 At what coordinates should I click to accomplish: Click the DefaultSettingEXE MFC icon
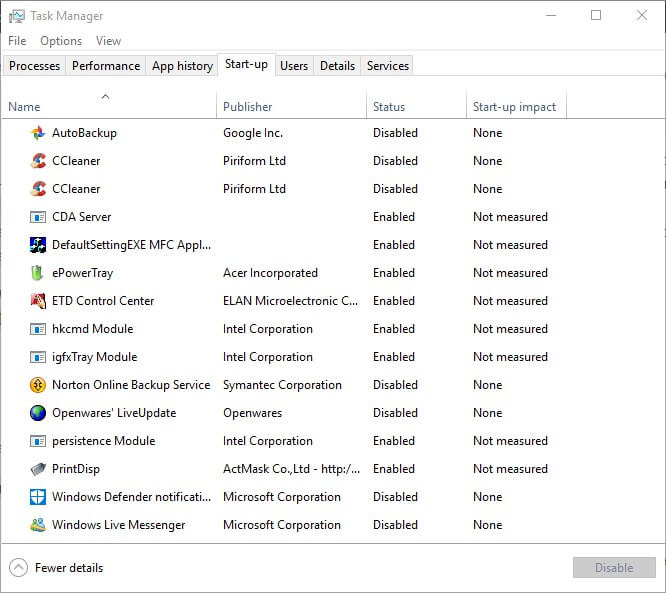click(x=38, y=245)
